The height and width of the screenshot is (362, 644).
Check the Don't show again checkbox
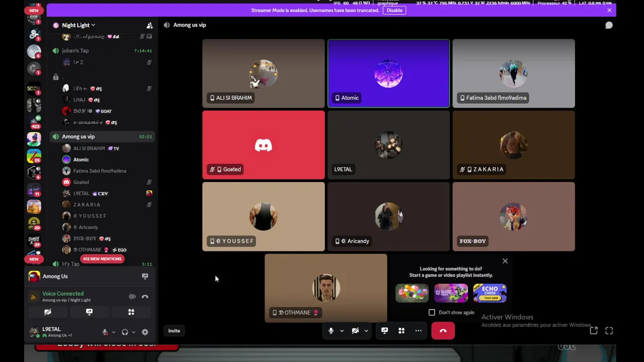pyautogui.click(x=432, y=312)
